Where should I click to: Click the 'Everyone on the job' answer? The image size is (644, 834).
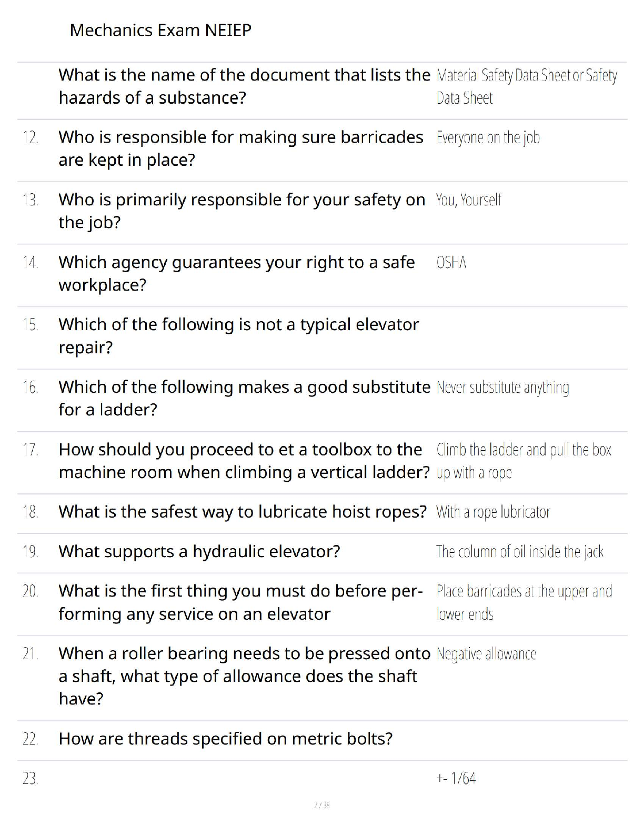point(488,137)
